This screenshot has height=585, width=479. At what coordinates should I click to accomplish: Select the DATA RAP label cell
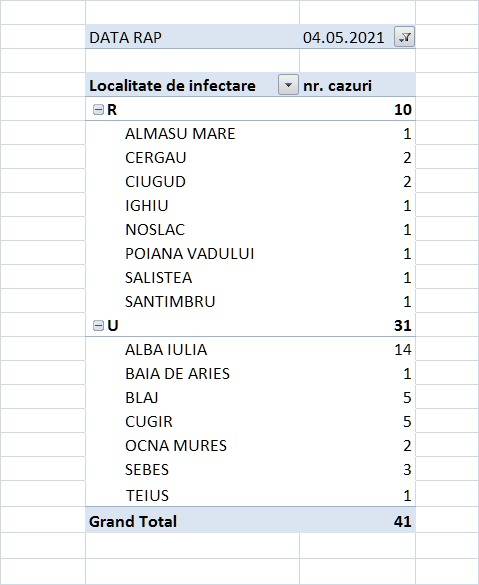(x=192, y=37)
